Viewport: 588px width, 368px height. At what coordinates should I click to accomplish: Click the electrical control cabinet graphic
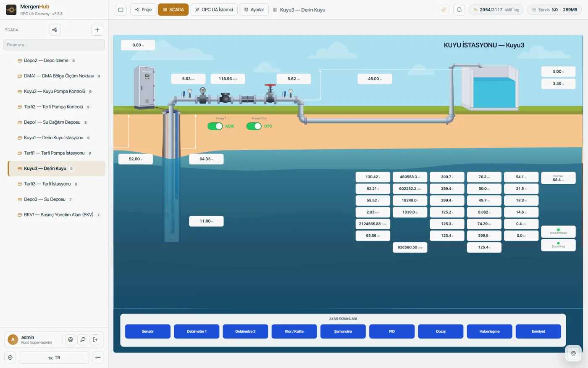pos(144,87)
